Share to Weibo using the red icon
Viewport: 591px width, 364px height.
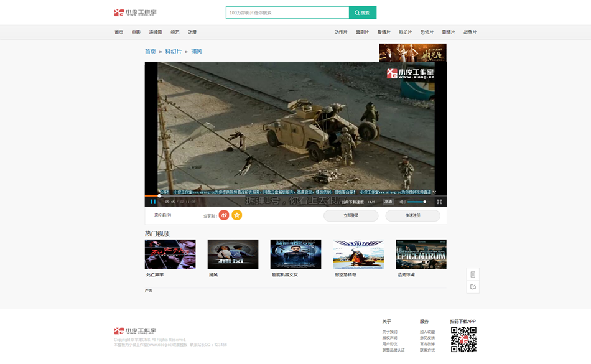pos(224,215)
